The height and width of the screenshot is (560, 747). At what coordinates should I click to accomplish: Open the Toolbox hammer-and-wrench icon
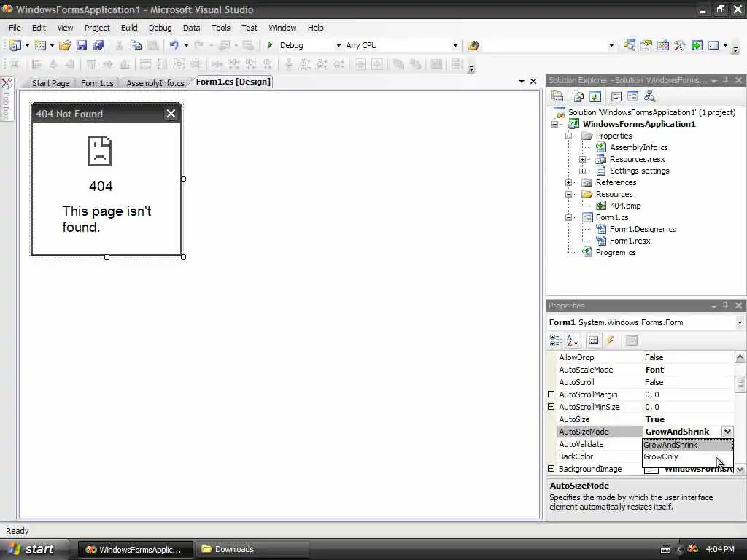(679, 45)
